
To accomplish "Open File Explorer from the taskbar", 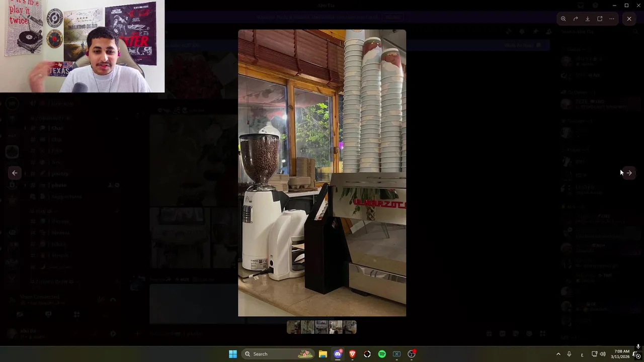I will (323, 354).
